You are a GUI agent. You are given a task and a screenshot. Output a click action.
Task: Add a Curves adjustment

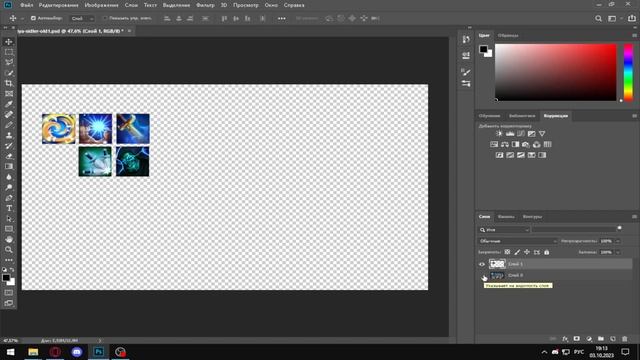(520, 133)
